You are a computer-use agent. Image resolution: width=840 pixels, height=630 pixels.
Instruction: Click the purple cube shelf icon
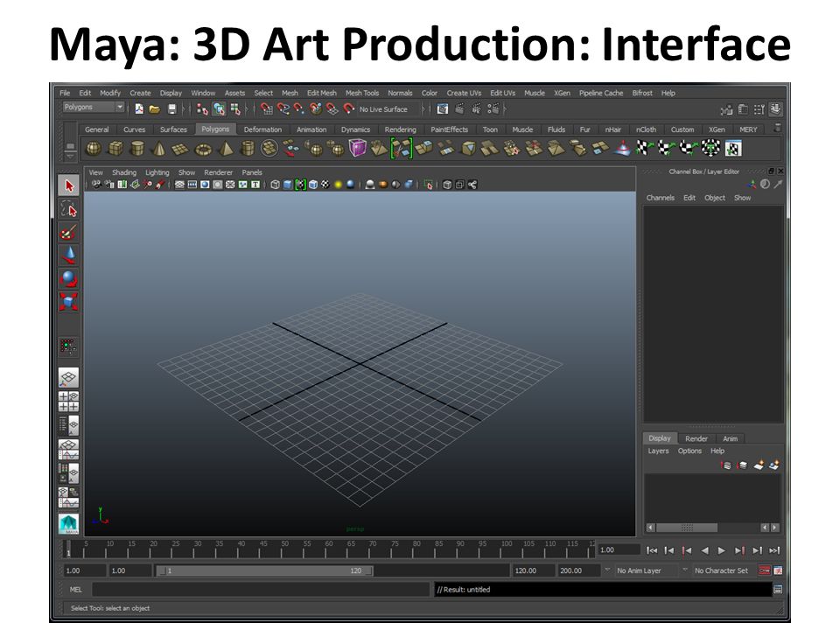point(357,148)
